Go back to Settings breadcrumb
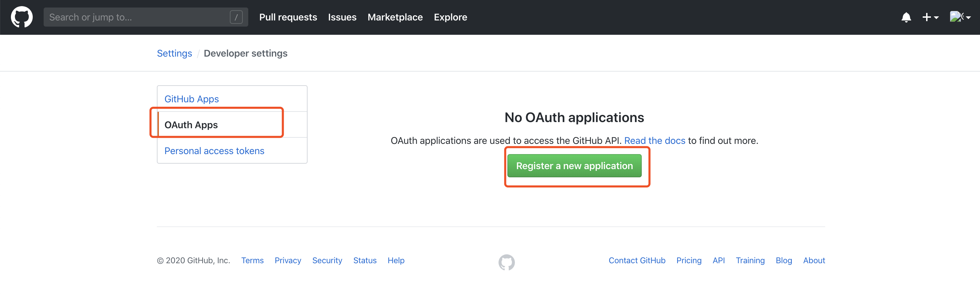 click(174, 53)
